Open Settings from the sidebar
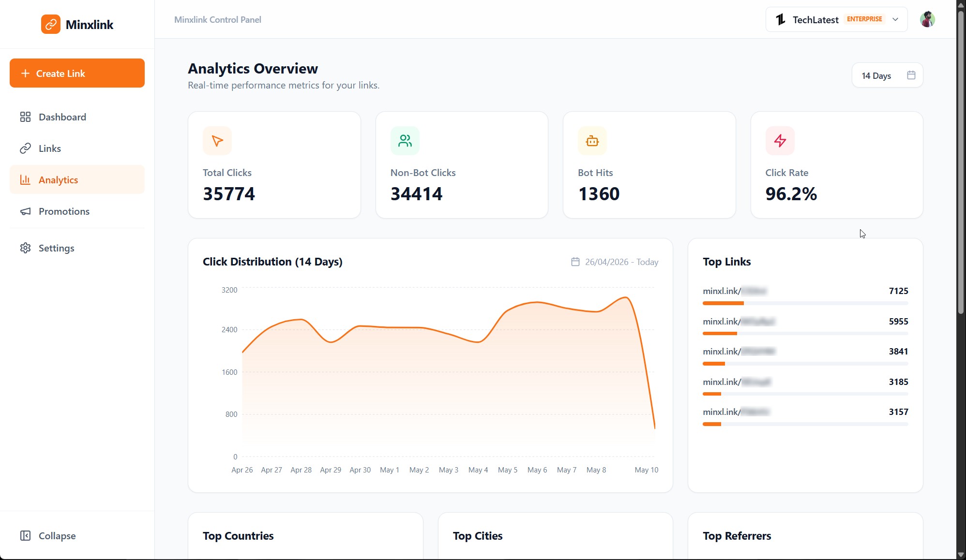This screenshot has height=560, width=966. click(77, 248)
